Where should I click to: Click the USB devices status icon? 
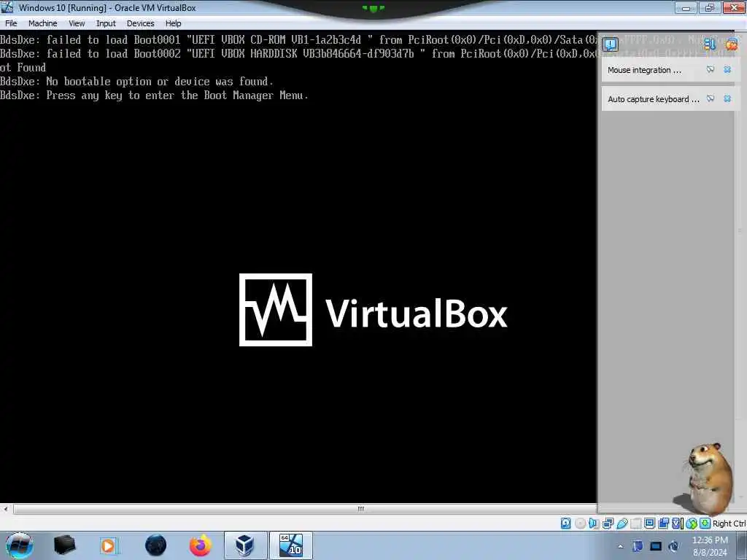click(x=622, y=524)
